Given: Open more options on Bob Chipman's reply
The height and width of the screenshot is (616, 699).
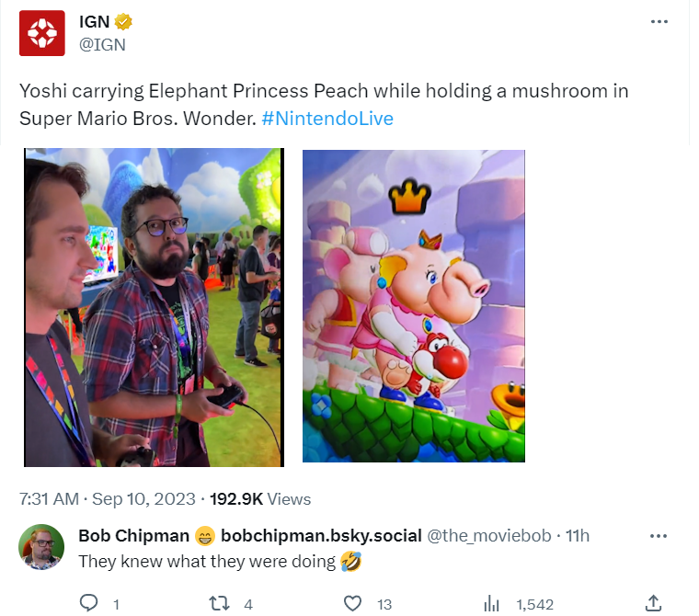Looking at the screenshot, I should 659,535.
